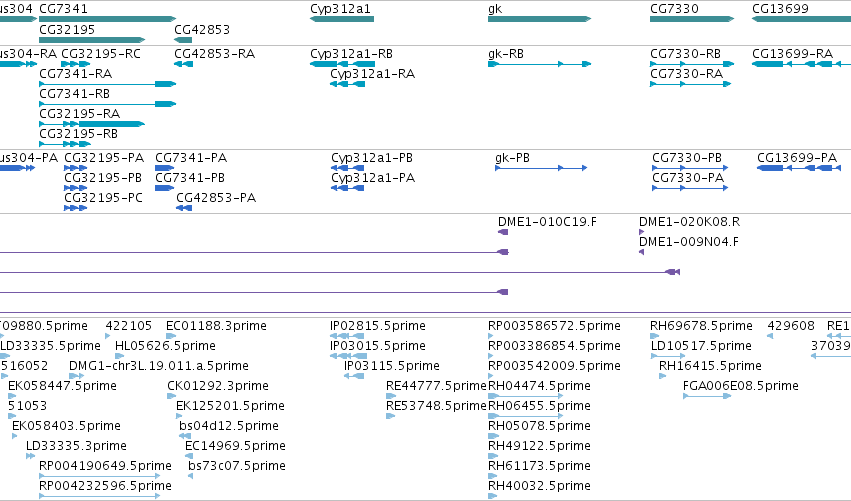Click protein Cyp312a1-PB

click(x=347, y=168)
